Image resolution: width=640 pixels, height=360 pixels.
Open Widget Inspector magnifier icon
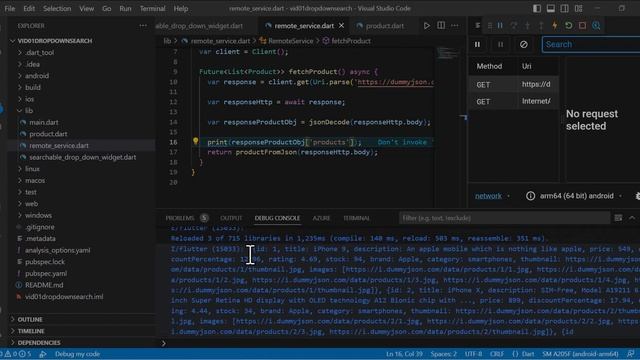(596, 25)
